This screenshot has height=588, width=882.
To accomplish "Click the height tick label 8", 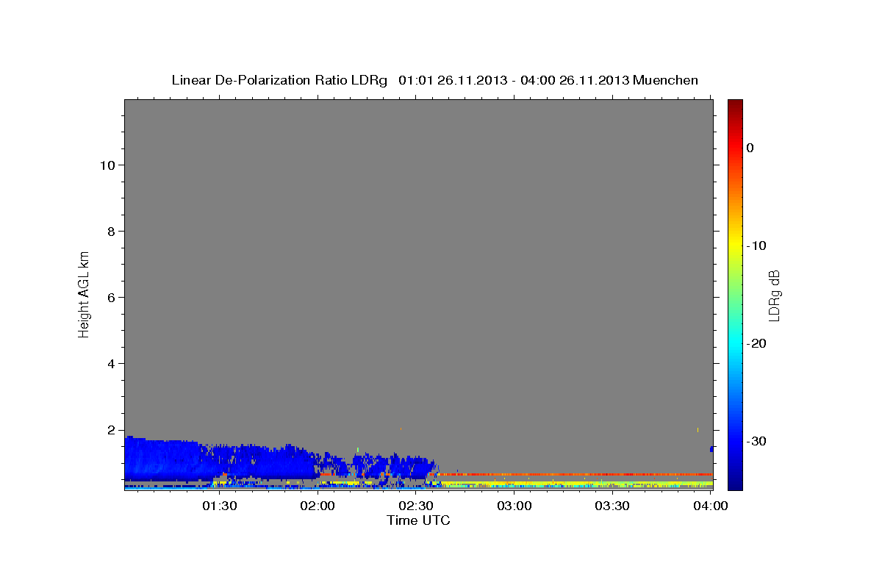I will (110, 231).
